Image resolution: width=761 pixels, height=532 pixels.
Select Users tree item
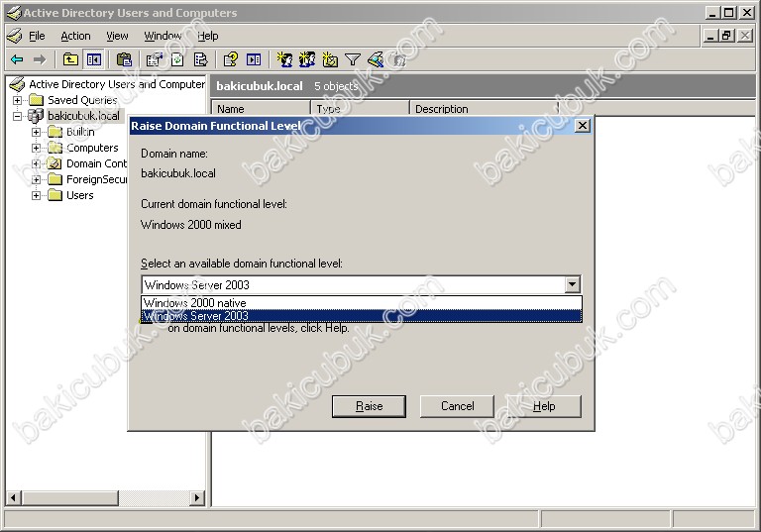point(79,195)
